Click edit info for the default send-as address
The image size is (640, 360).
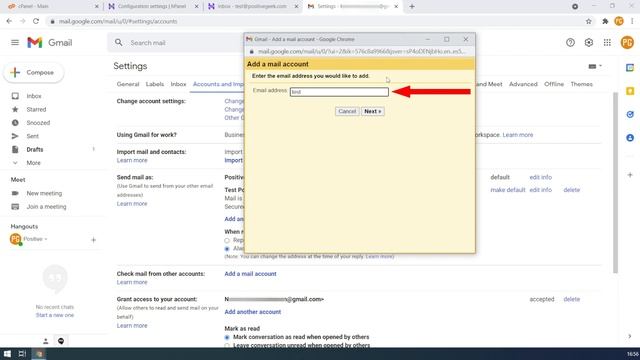(540, 177)
